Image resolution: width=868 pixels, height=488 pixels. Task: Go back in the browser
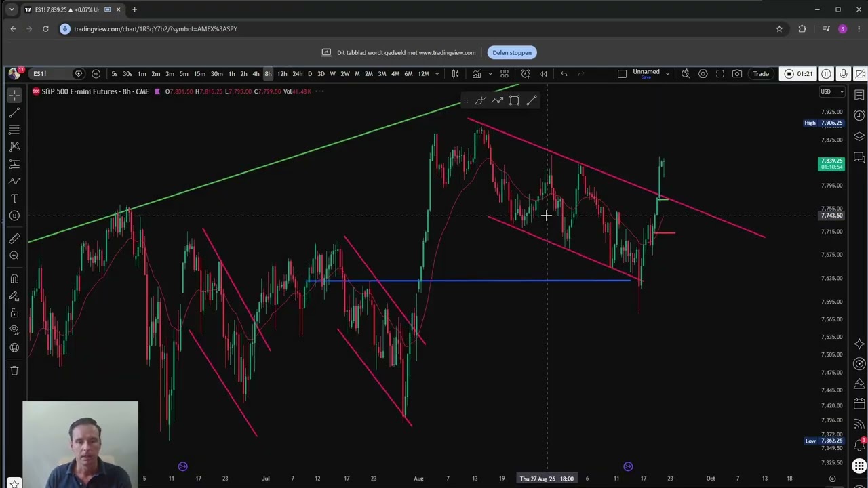[13, 28]
